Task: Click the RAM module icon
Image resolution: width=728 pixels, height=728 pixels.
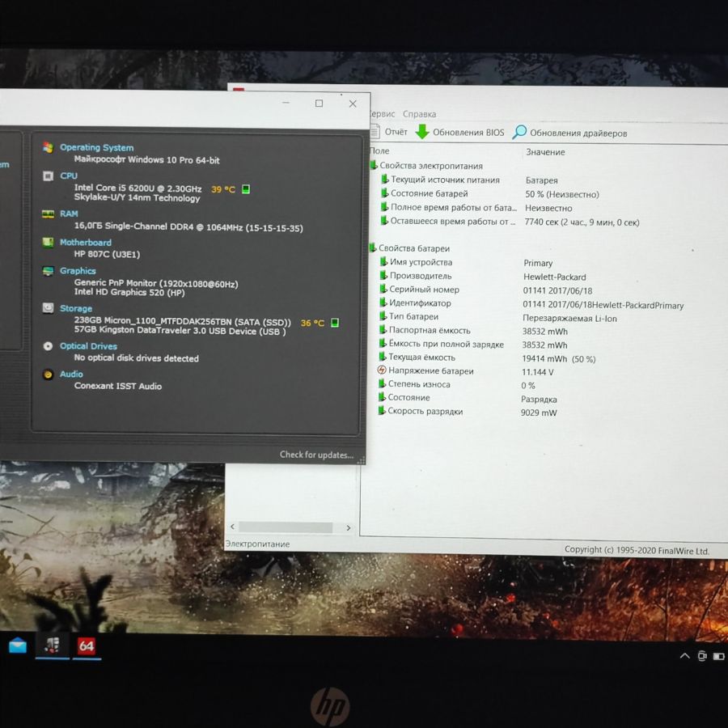Action: tap(48, 214)
